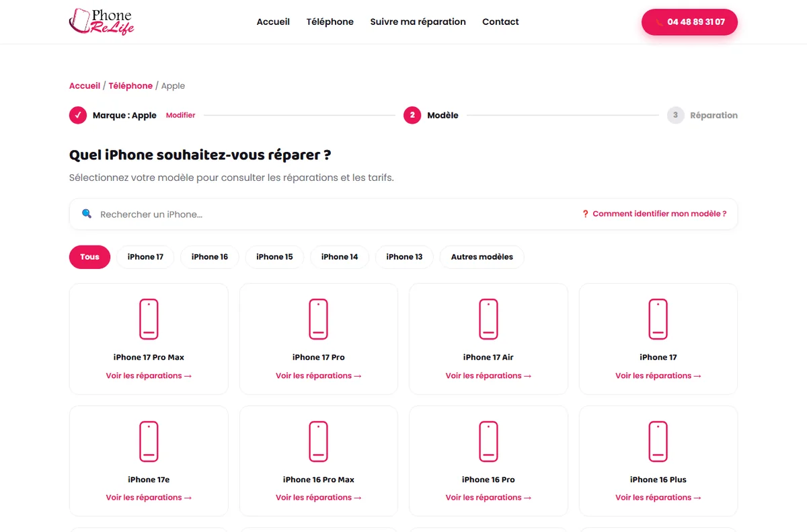807x532 pixels.
Task: Open the Contact page
Action: click(x=500, y=22)
